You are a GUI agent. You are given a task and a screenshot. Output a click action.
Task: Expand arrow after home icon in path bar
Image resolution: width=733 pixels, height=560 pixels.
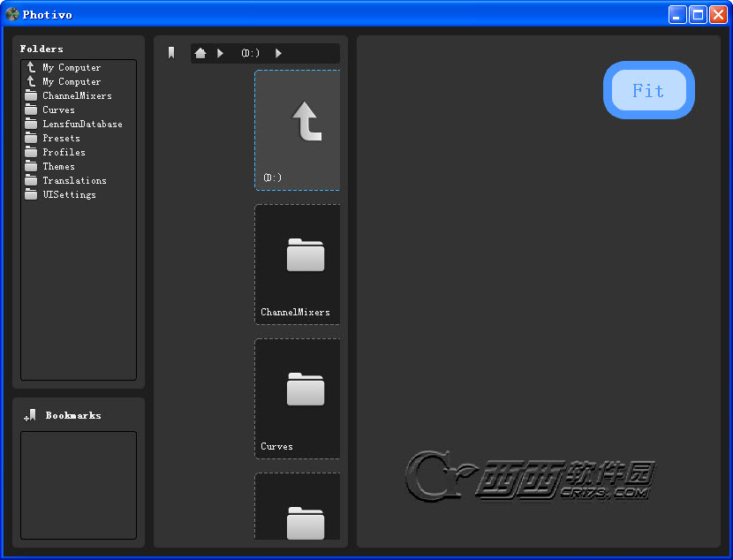click(x=220, y=53)
